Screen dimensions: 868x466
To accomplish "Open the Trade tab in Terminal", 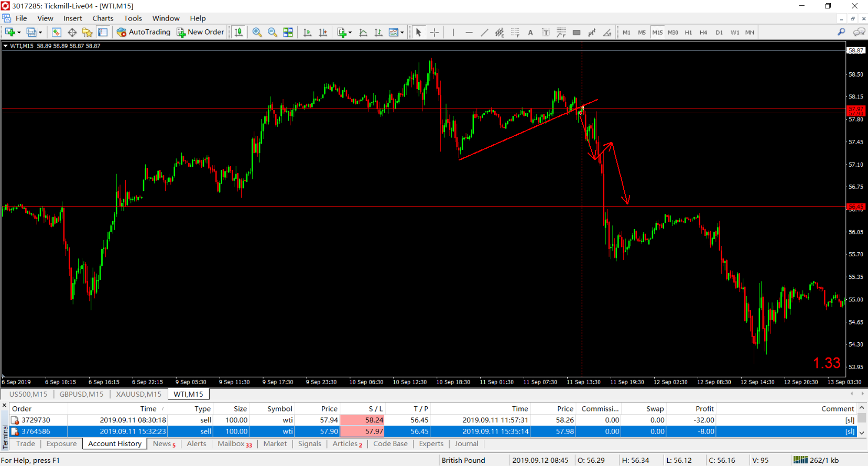I will [x=26, y=444].
